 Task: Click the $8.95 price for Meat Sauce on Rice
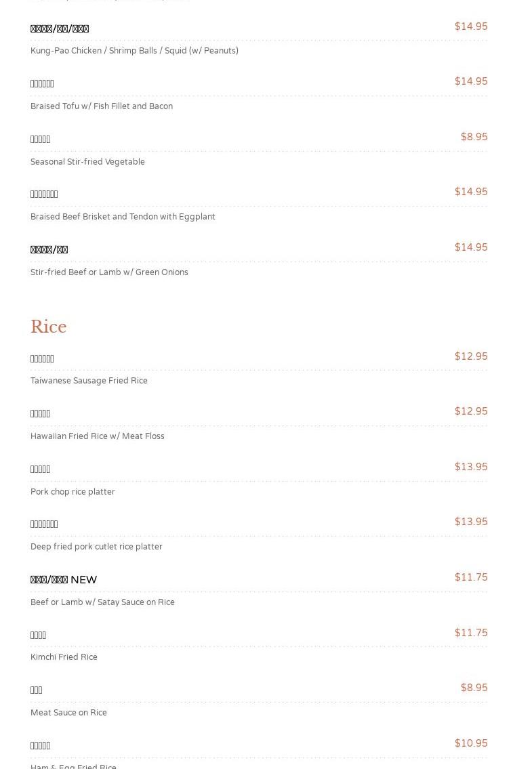coord(474,688)
